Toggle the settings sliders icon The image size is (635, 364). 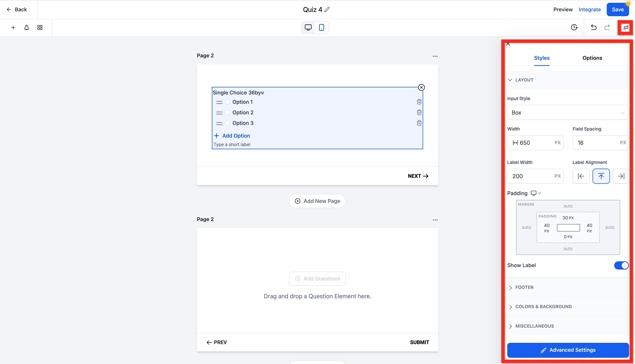click(x=626, y=27)
